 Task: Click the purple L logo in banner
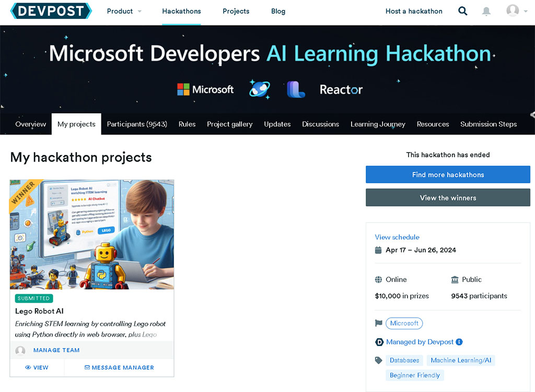pos(296,89)
